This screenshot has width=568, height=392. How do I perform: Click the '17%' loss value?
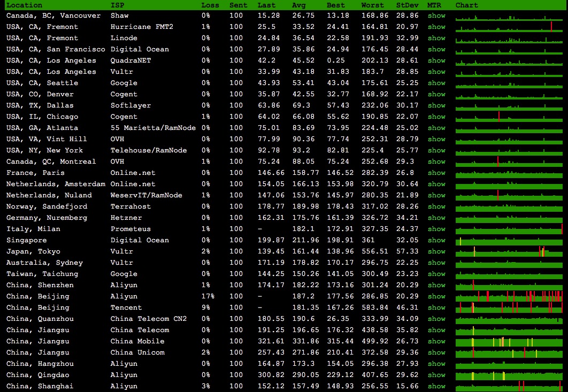point(208,296)
